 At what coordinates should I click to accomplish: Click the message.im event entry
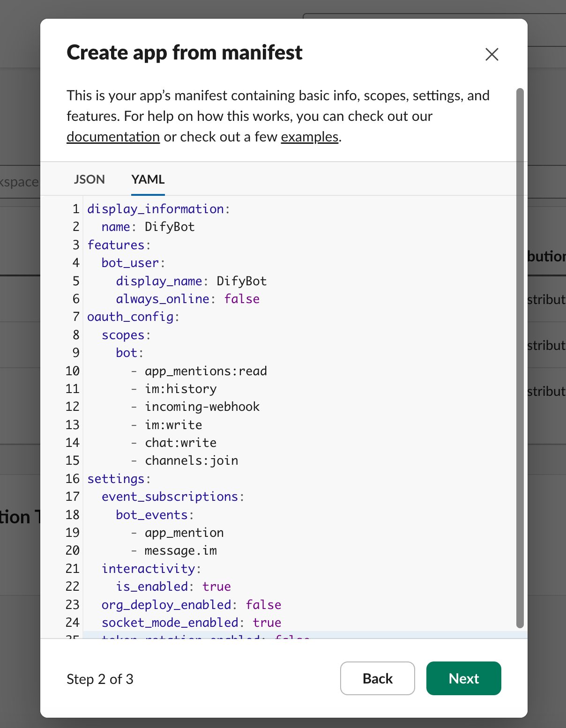click(180, 550)
